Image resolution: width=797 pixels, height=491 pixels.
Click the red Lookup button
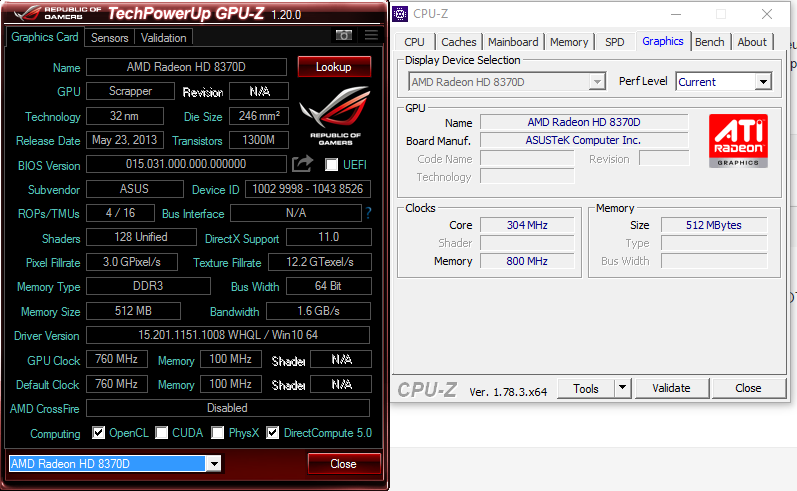pos(333,67)
